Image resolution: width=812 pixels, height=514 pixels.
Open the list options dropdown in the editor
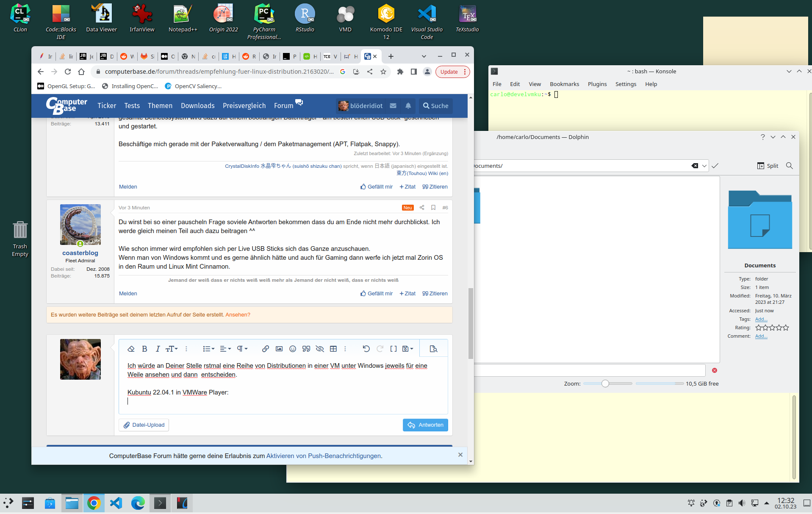(208, 349)
